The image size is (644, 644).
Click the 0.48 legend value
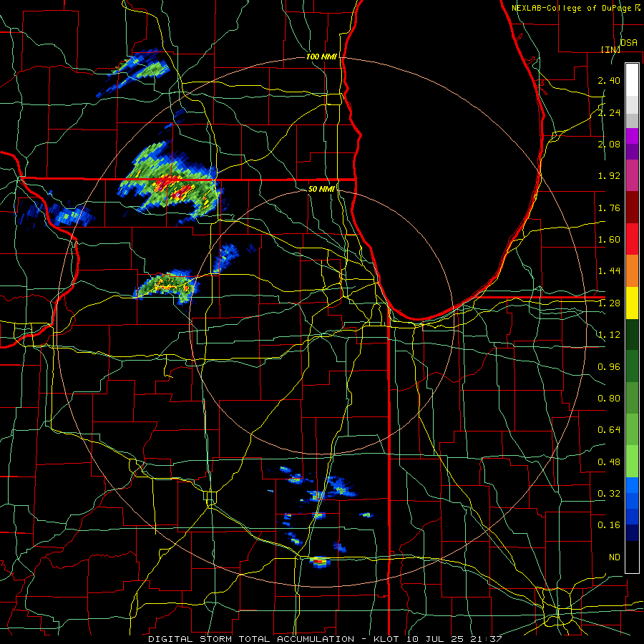click(609, 462)
